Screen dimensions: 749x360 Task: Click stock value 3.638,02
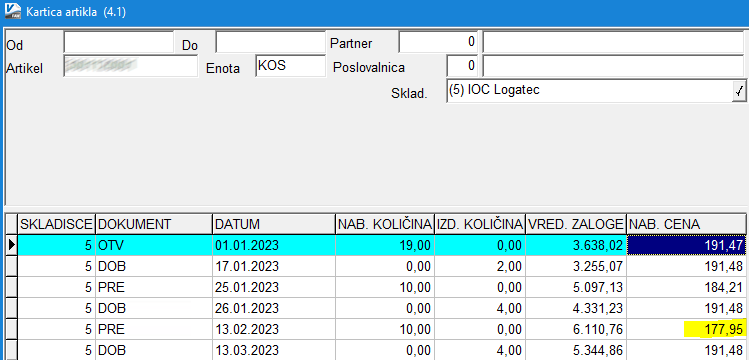(576, 245)
